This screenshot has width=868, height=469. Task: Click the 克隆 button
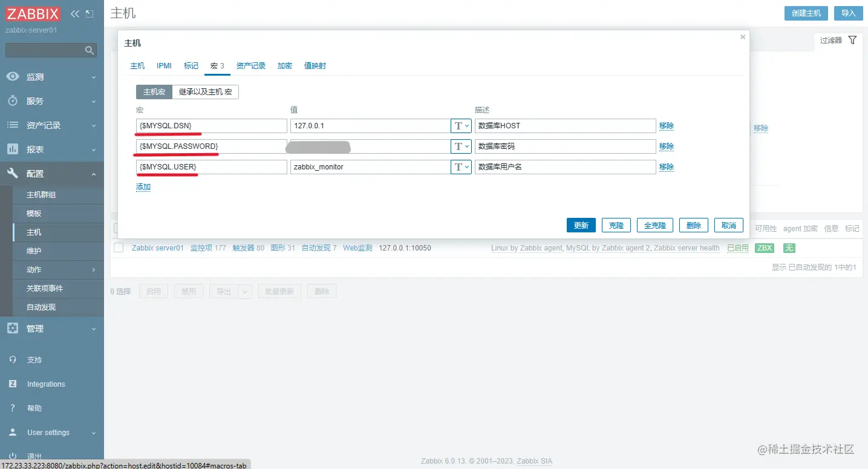[x=616, y=225]
